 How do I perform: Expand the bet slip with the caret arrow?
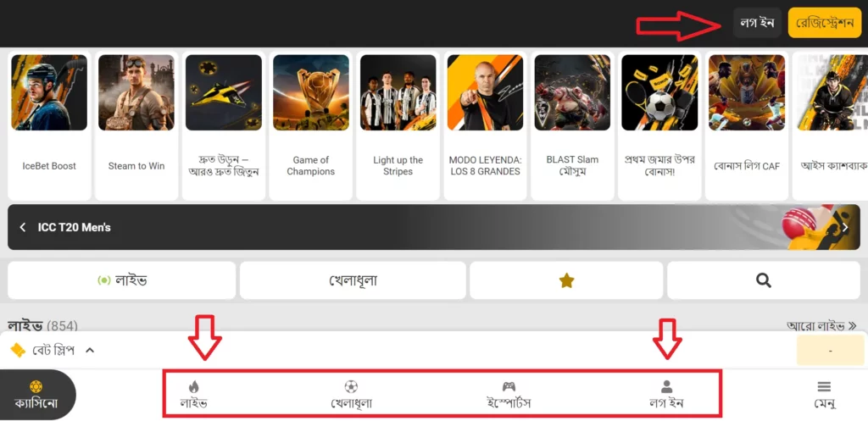[90, 350]
